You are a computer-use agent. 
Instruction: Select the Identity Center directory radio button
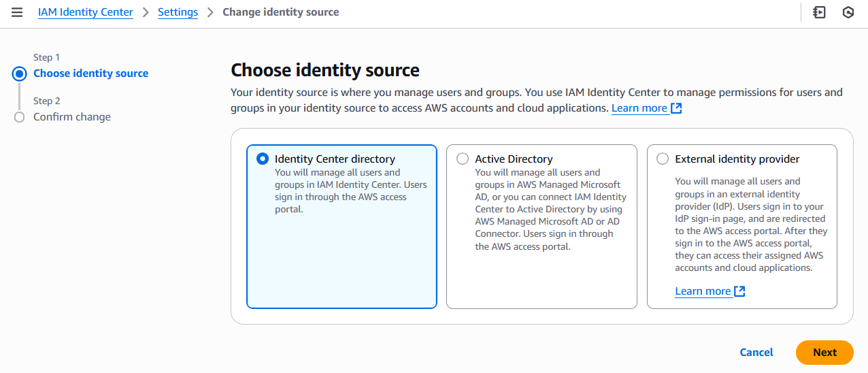(263, 159)
